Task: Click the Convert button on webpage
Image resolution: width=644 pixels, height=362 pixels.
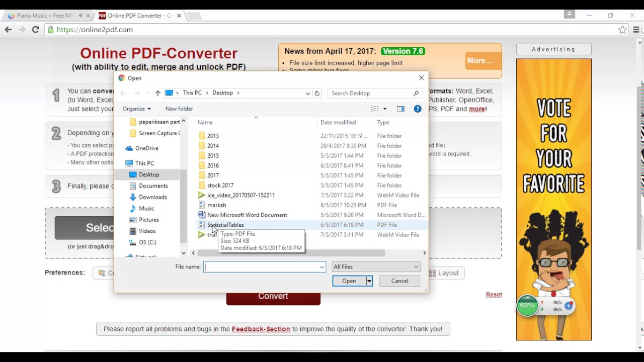Action: pyautogui.click(x=273, y=297)
